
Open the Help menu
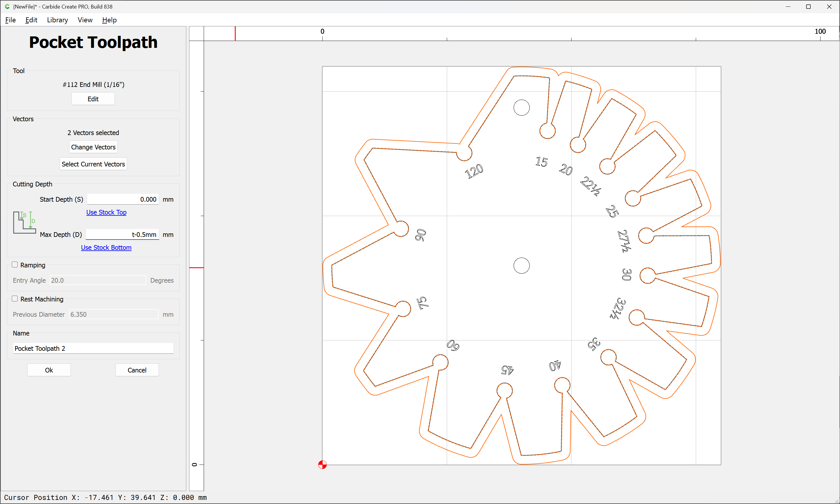[x=110, y=20]
